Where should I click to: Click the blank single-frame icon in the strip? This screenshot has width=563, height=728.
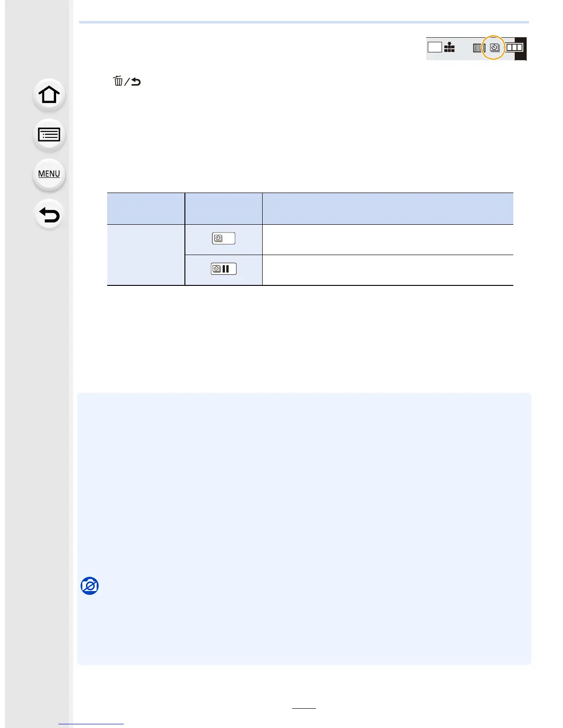pos(435,47)
